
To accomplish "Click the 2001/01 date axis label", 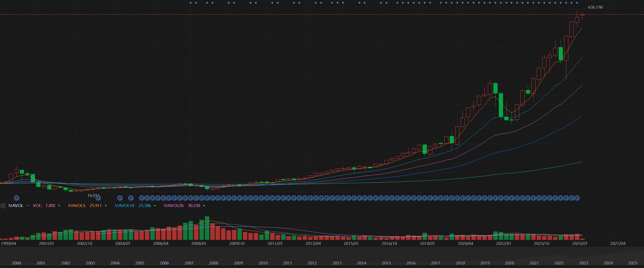I will (46, 243).
